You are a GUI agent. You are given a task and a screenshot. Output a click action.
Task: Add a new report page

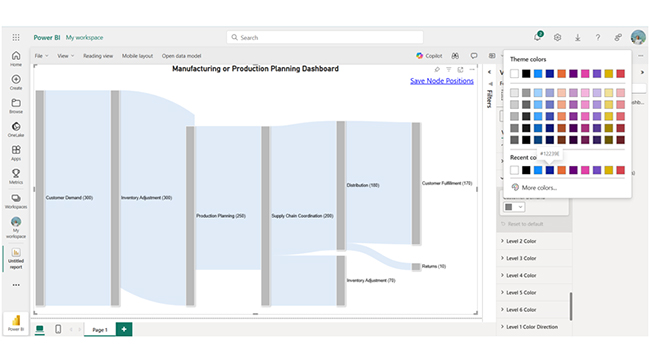[x=124, y=329]
